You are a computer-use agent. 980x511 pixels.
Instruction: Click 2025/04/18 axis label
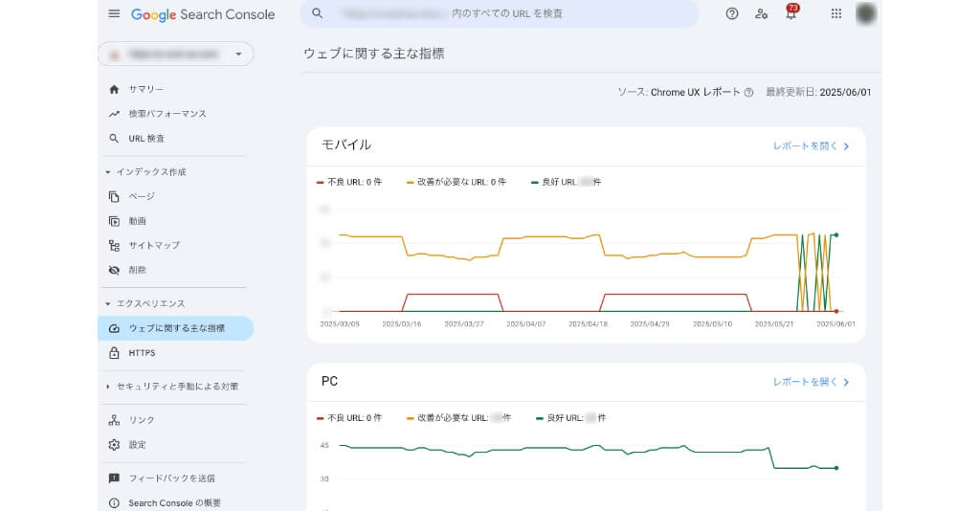point(588,324)
